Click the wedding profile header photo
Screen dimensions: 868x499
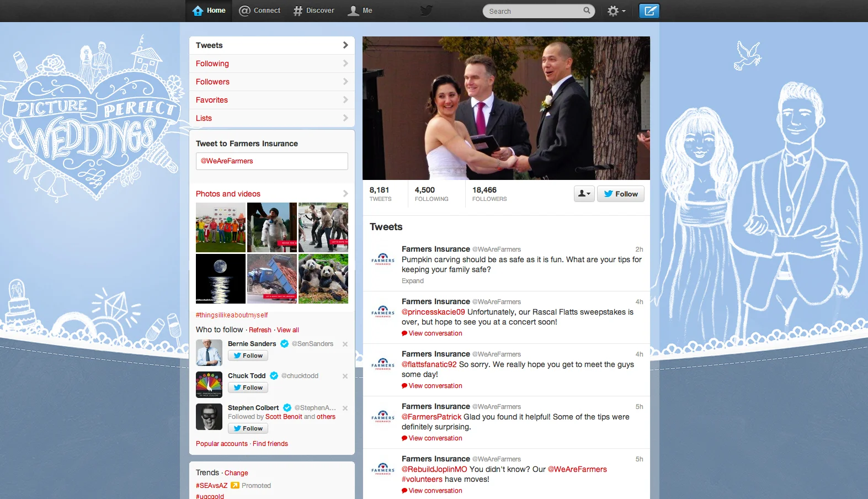point(506,108)
